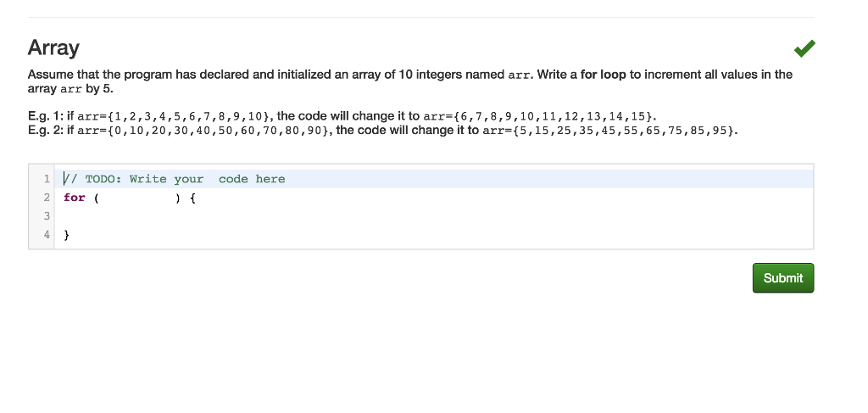Click the ') {' on line 2

[186, 198]
